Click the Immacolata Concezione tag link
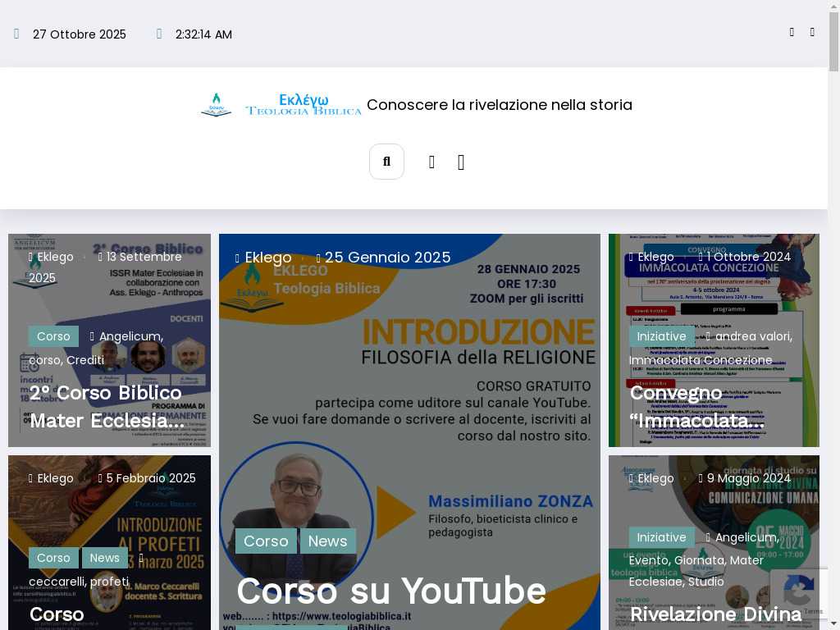Image resolution: width=840 pixels, height=630 pixels. (x=700, y=360)
